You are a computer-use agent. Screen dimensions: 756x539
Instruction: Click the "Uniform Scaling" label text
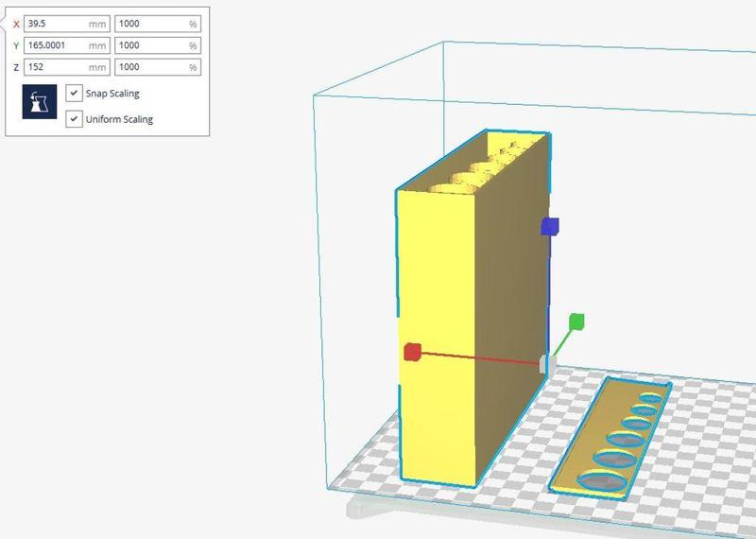click(x=119, y=119)
